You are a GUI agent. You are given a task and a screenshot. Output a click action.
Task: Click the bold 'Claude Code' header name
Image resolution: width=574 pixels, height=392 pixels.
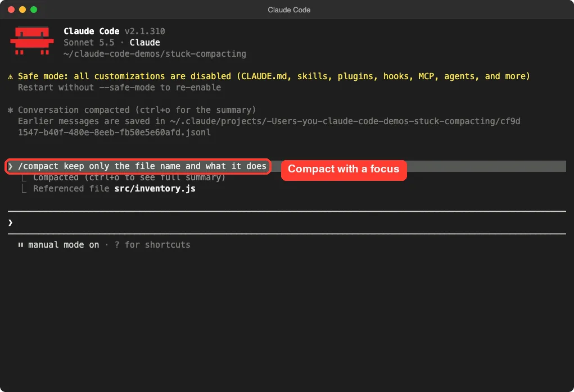(92, 31)
